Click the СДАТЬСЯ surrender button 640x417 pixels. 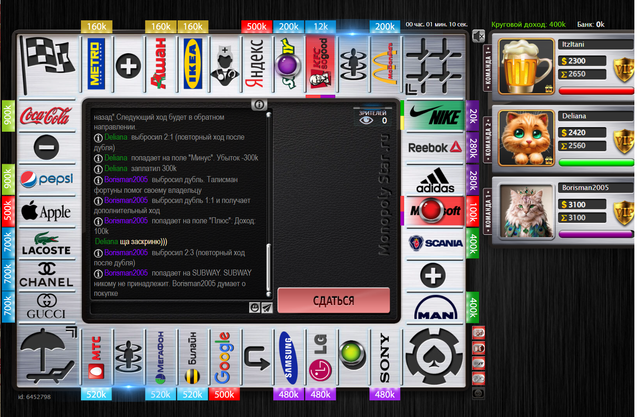[333, 300]
